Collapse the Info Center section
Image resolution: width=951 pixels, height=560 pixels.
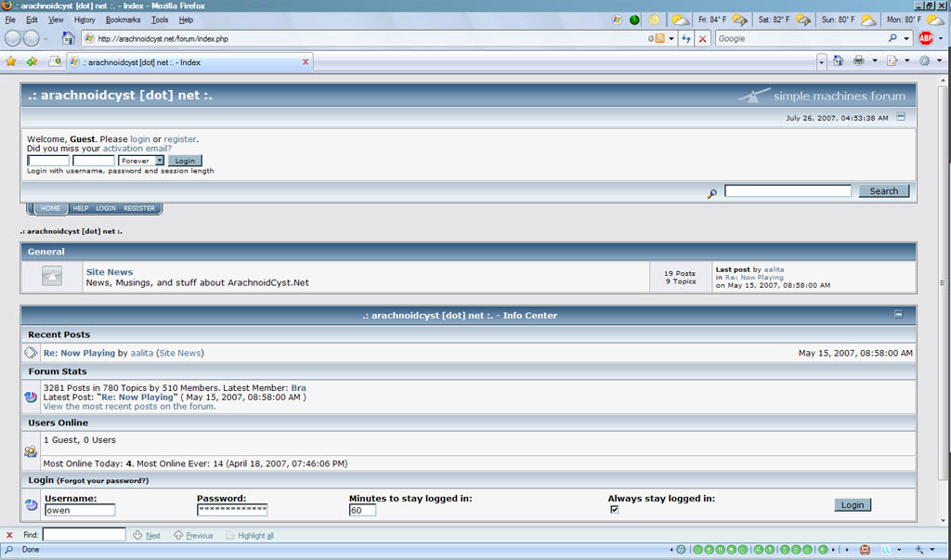click(x=898, y=315)
